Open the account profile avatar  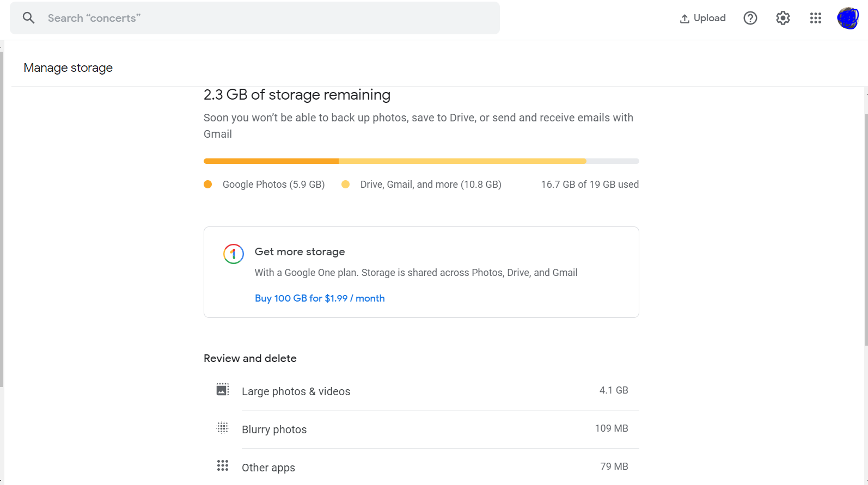tap(848, 18)
